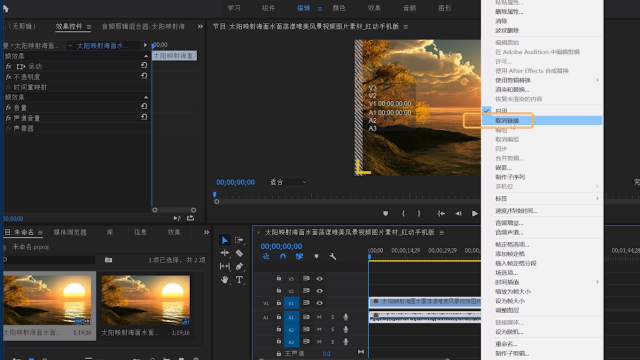Switch to the 颜色 workspace tab
Image resolution: width=640 pixels, height=360 pixels.
tap(339, 8)
